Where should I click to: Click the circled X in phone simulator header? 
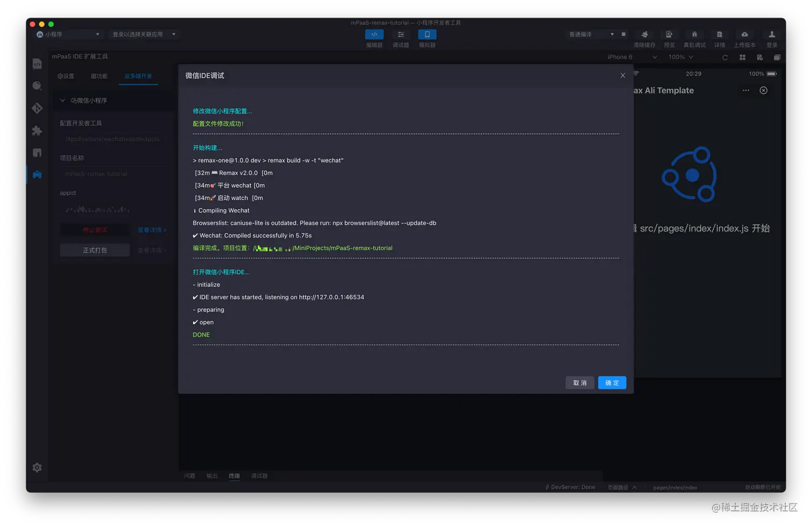pyautogui.click(x=764, y=90)
